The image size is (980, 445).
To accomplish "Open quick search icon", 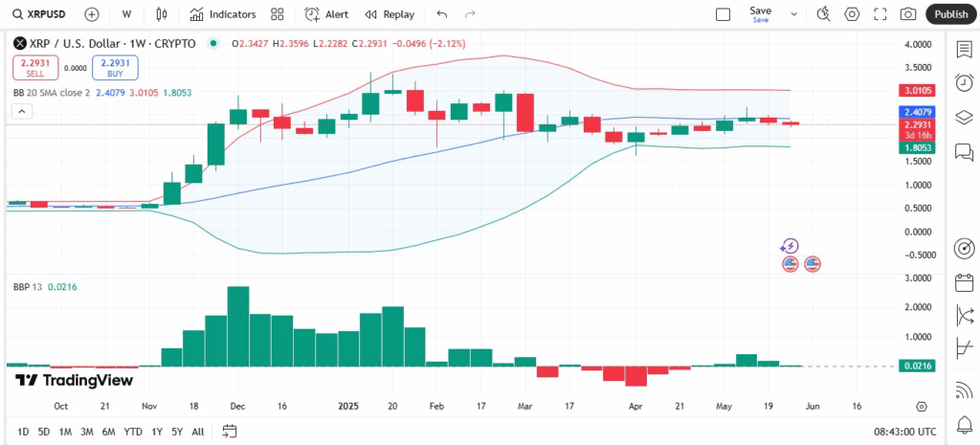I will pyautogui.click(x=824, y=13).
